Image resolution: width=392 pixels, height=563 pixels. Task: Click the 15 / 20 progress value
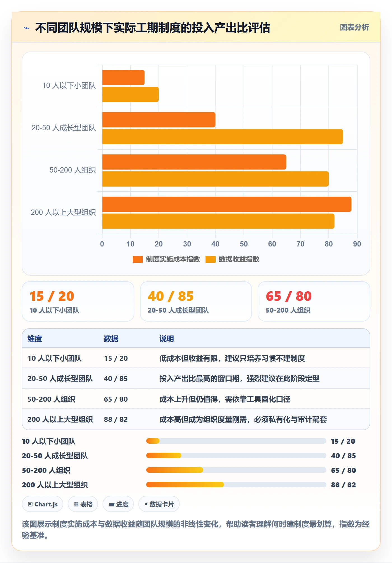pos(343,441)
